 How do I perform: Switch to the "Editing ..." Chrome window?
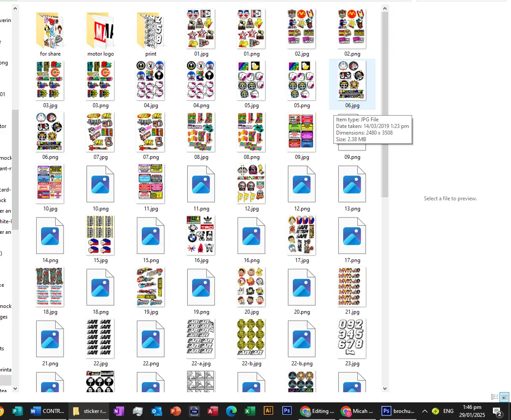point(317,411)
